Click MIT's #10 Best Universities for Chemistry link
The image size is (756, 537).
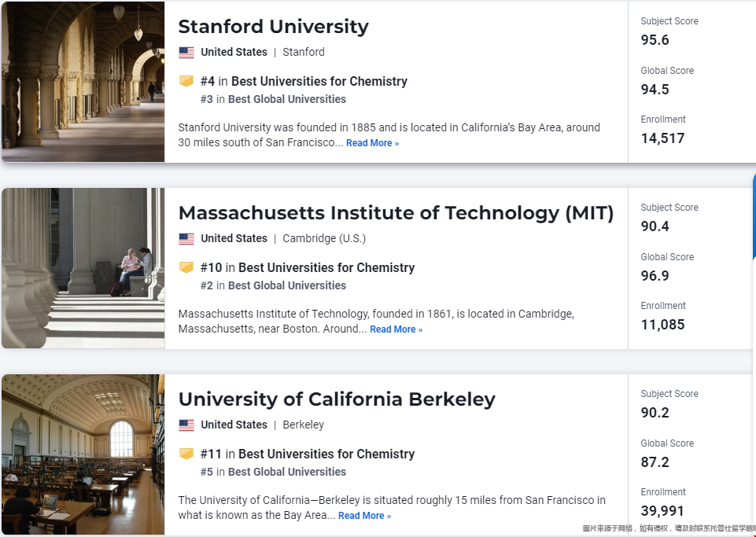(308, 267)
